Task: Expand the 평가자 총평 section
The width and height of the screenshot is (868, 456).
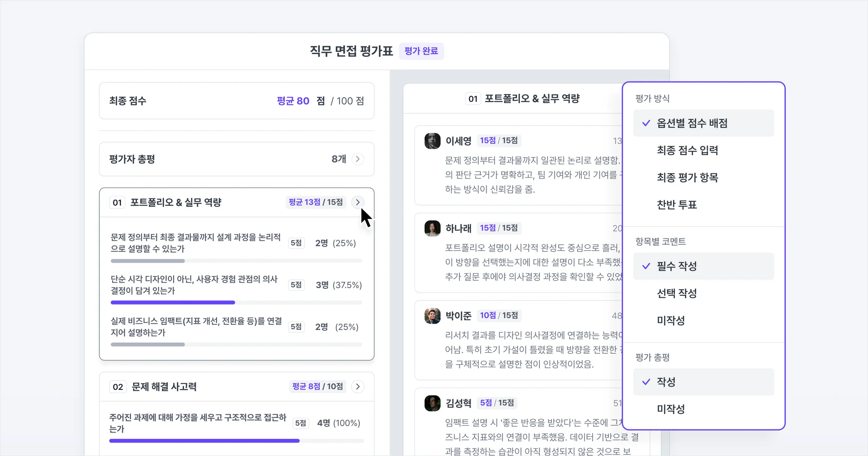Action: point(358,159)
